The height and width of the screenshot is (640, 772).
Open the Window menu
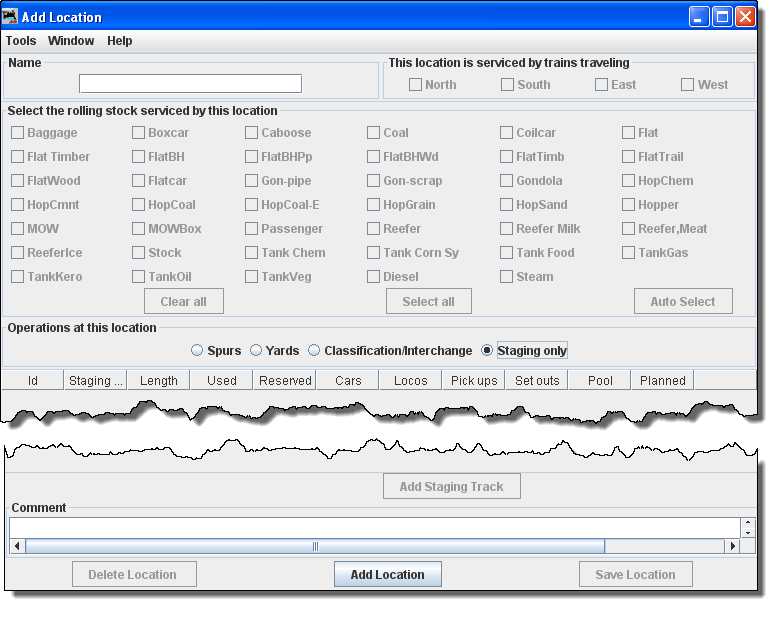click(71, 41)
